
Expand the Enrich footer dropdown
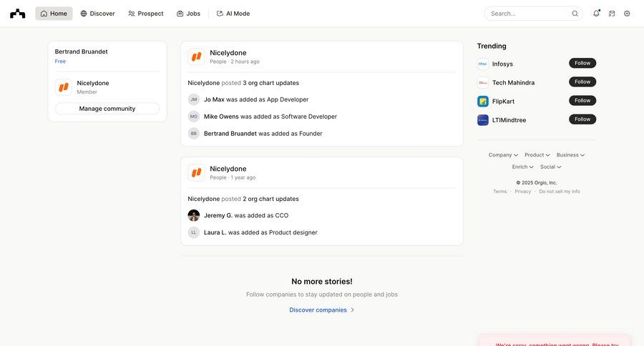tap(522, 167)
